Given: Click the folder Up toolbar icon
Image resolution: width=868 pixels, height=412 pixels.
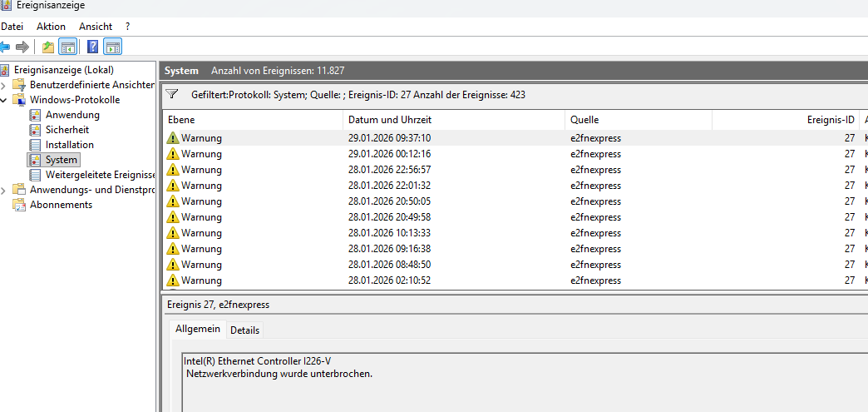Looking at the screenshot, I should (48, 47).
